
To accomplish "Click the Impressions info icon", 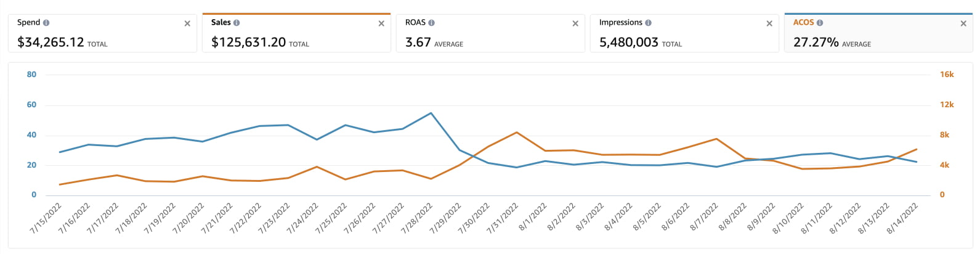I will tap(648, 23).
